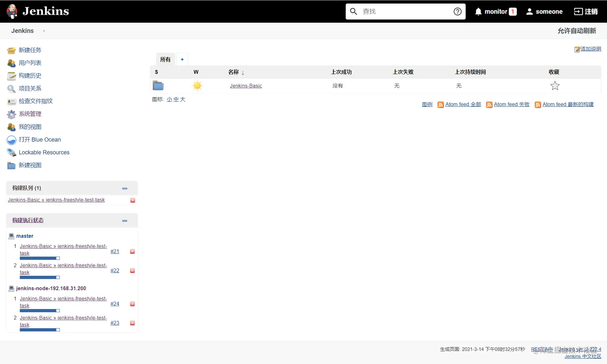Click the 查找 search input field

405,11
